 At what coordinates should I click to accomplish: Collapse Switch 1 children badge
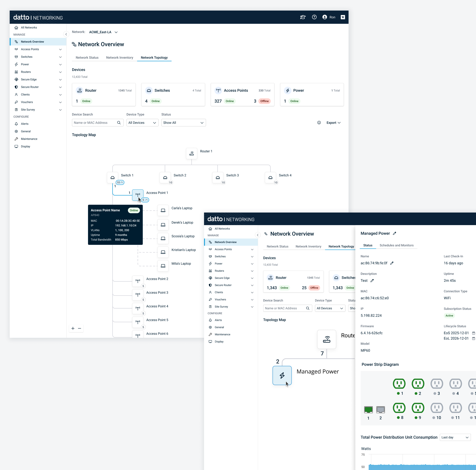tap(120, 183)
